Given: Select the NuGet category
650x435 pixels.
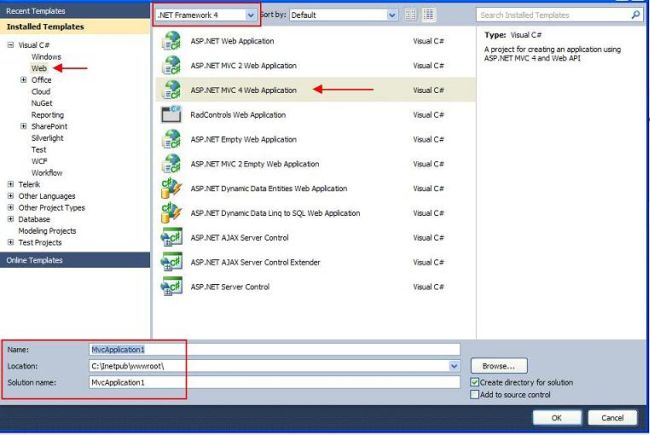Looking at the screenshot, I should (x=42, y=103).
